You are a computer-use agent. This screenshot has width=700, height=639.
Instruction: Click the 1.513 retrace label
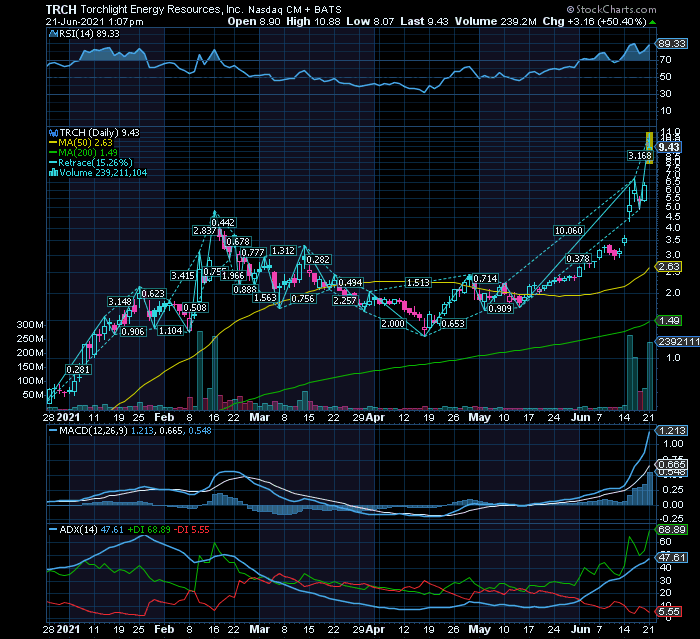pos(418,282)
